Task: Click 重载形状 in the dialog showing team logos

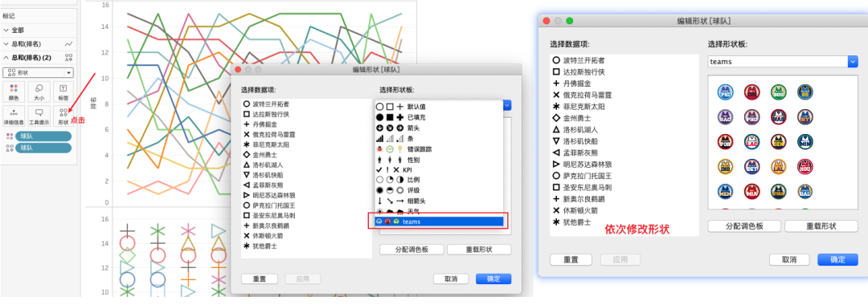Action: tap(821, 226)
